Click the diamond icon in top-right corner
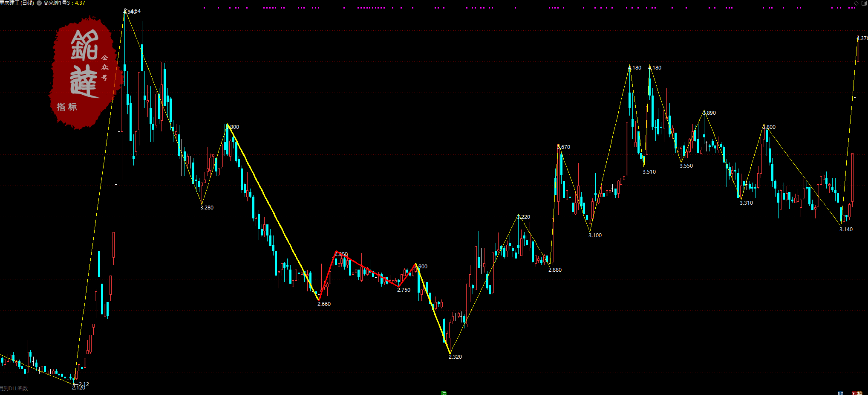The image size is (868, 395). tap(856, 3)
